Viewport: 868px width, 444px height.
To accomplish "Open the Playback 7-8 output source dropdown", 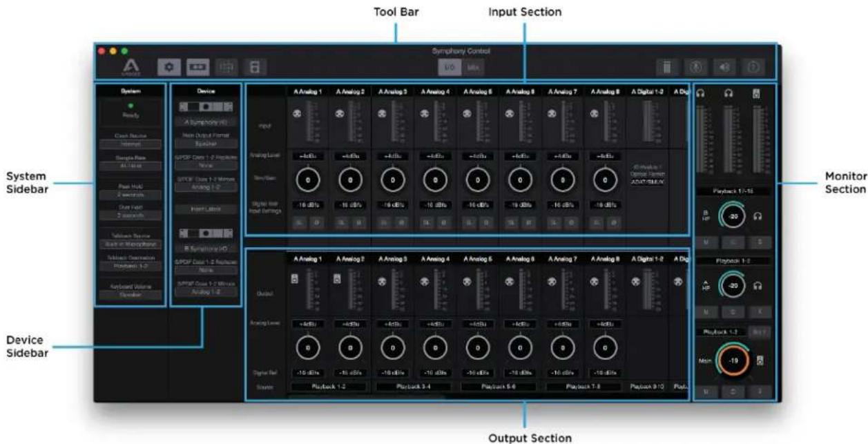I will tap(584, 387).
